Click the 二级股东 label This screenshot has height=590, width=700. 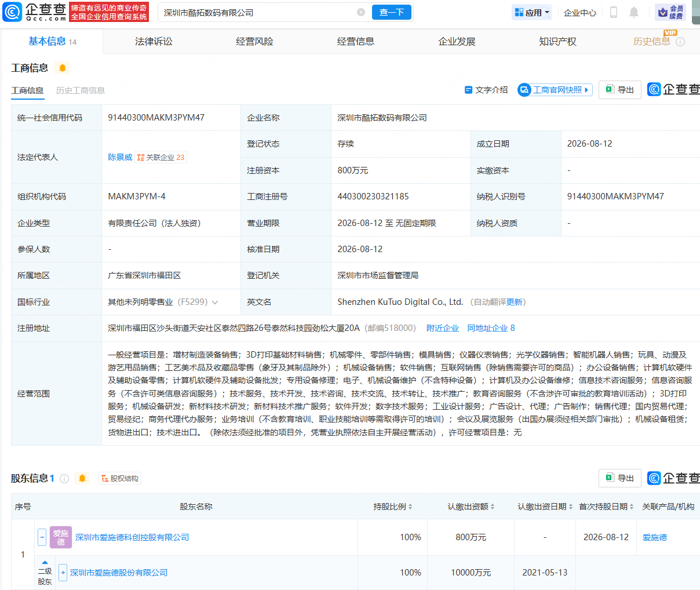(x=45, y=576)
